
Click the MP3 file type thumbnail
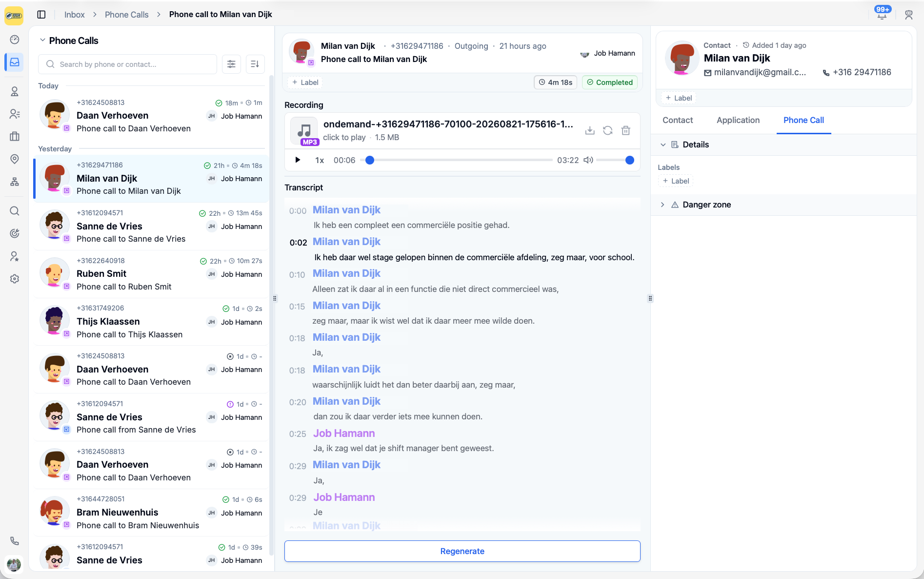pyautogui.click(x=304, y=131)
